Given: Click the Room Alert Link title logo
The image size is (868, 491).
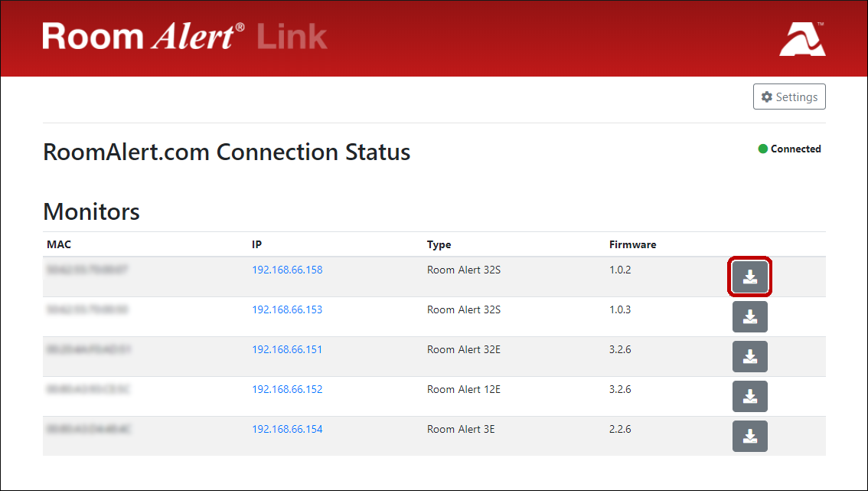Looking at the screenshot, I should (184, 37).
